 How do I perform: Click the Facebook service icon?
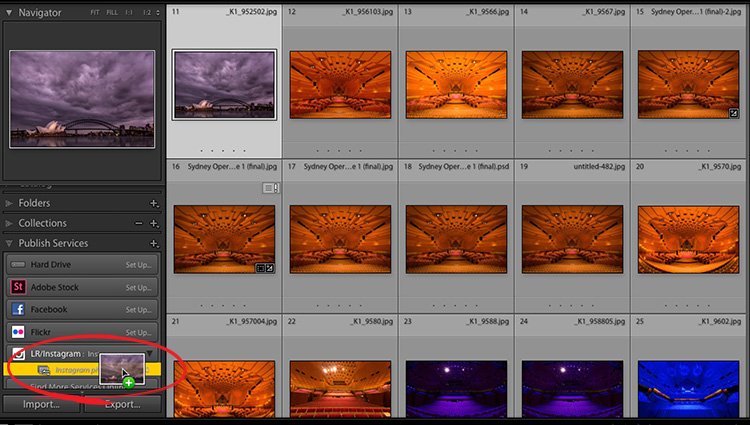pyautogui.click(x=18, y=309)
